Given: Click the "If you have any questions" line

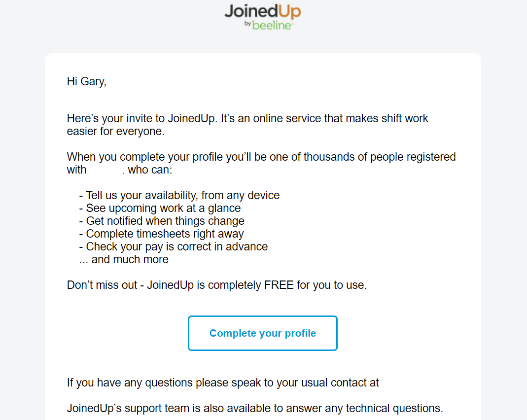Looking at the screenshot, I should 223,383.
